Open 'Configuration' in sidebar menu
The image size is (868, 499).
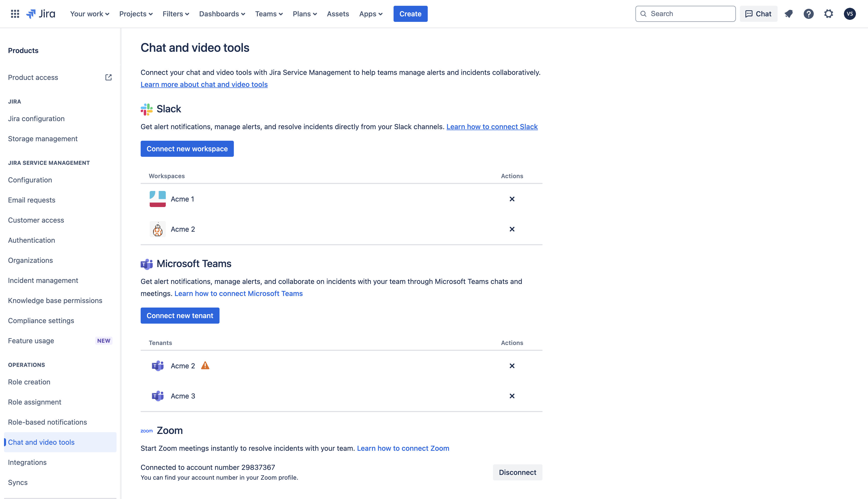pyautogui.click(x=30, y=179)
